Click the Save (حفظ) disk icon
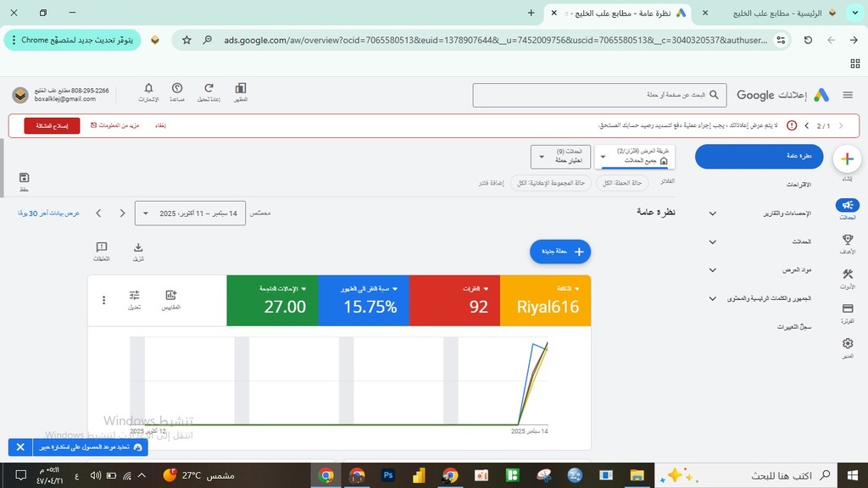Viewport: 868px width, 488px height. (24, 178)
